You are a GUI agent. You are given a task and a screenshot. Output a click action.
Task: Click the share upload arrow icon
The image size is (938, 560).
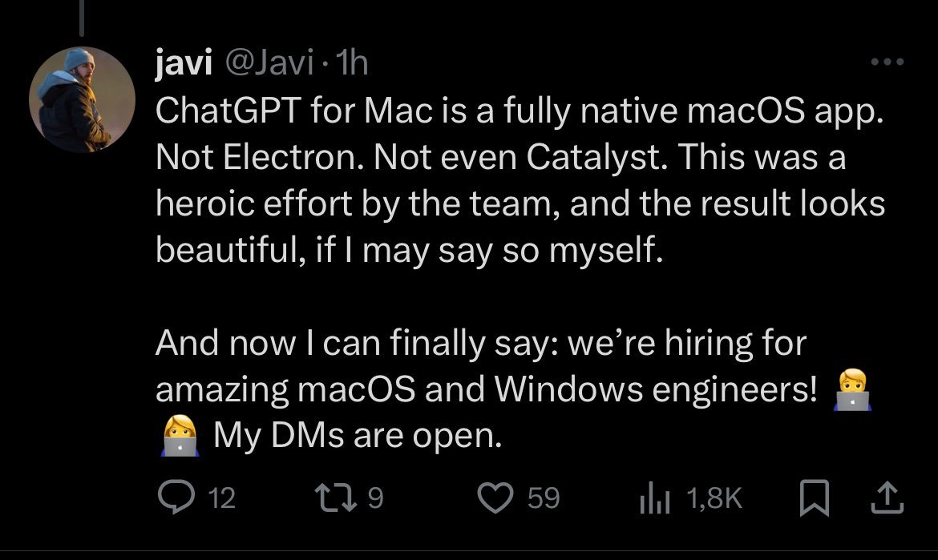coord(886,498)
